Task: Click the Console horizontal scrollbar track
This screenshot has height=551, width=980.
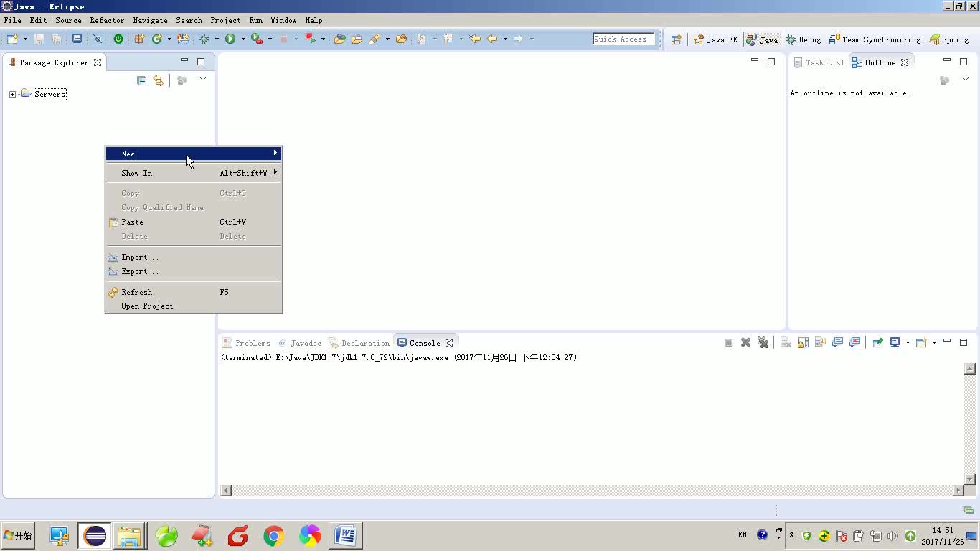Action: point(592,491)
